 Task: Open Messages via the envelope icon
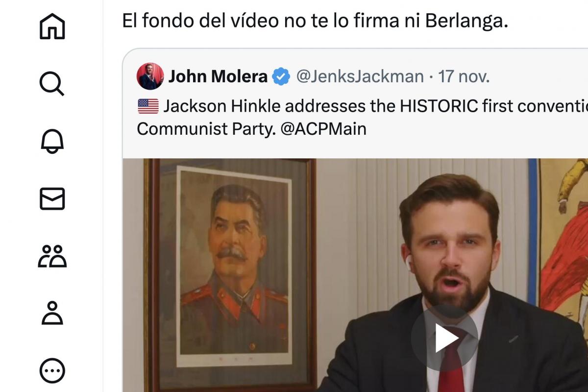coord(52,199)
